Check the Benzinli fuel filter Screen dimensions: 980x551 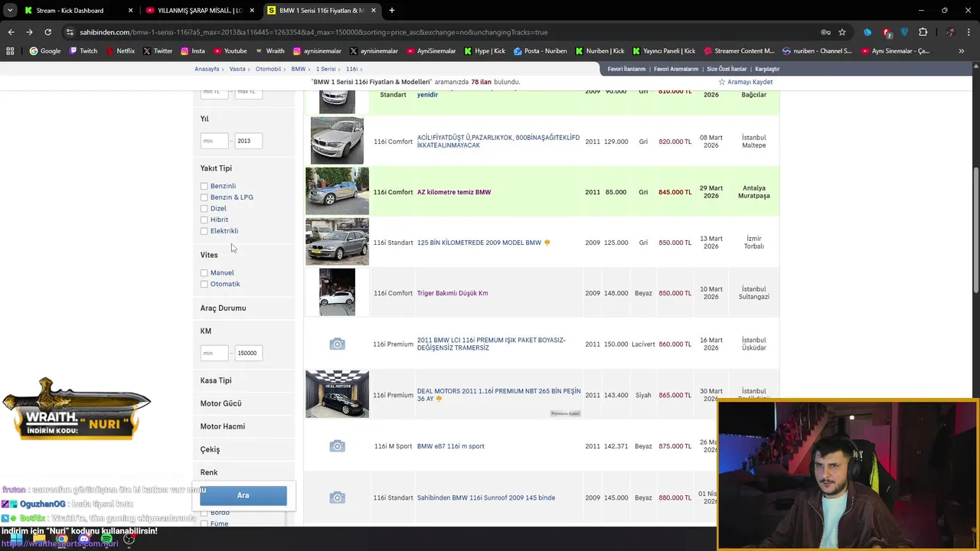pyautogui.click(x=204, y=186)
